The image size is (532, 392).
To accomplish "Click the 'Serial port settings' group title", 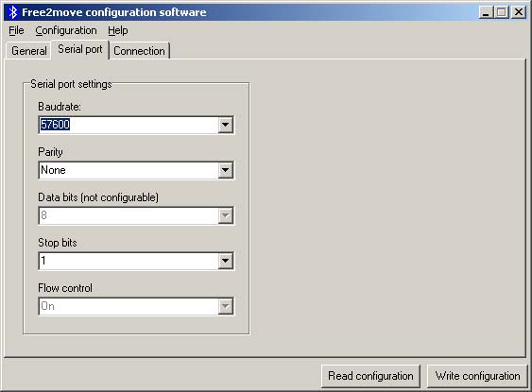I will pyautogui.click(x=71, y=84).
